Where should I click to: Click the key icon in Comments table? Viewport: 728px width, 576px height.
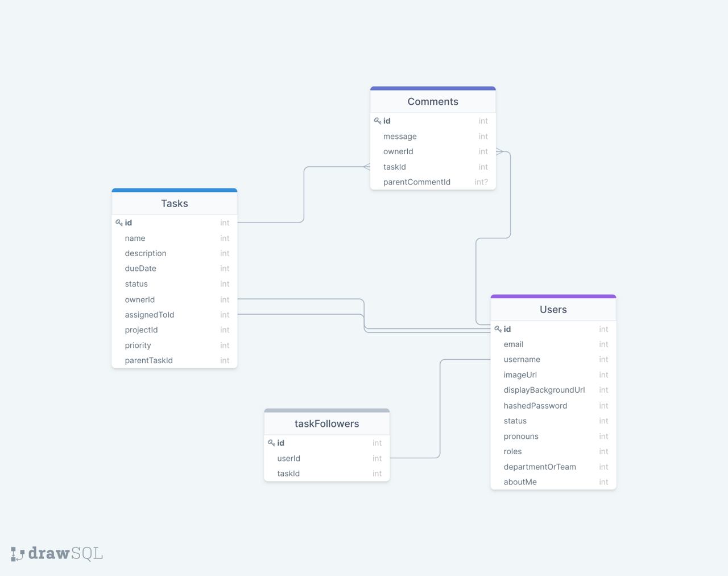coord(378,121)
